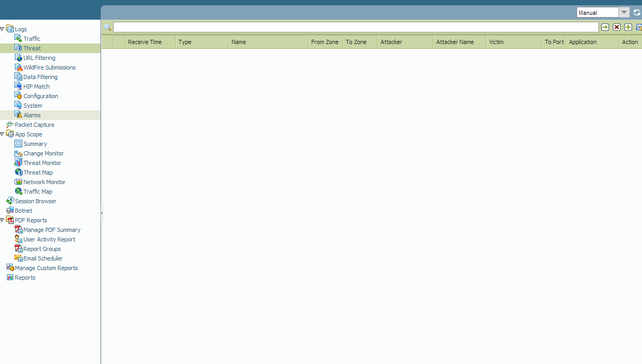Collapse the Logs tree node
The width and height of the screenshot is (642, 364).
(2, 29)
